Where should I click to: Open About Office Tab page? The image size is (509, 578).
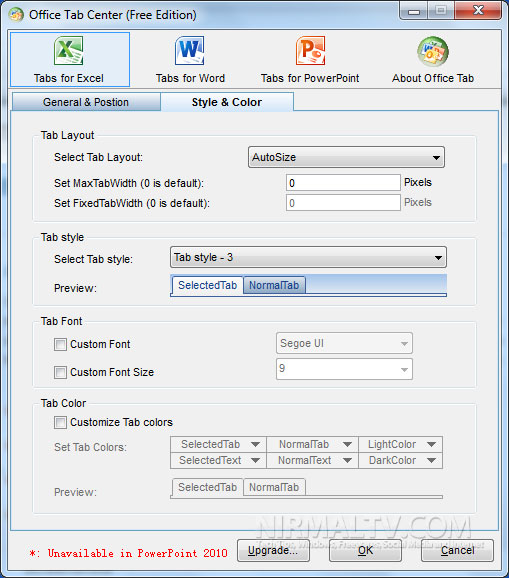tap(433, 60)
